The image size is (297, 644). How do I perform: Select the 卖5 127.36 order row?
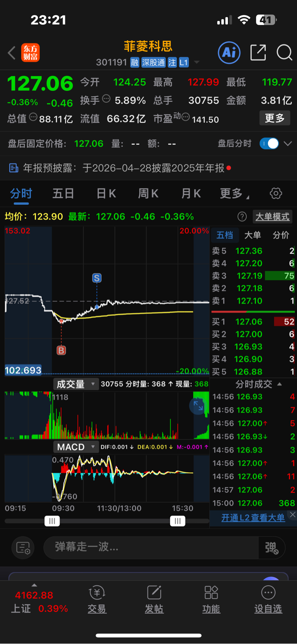click(x=253, y=251)
